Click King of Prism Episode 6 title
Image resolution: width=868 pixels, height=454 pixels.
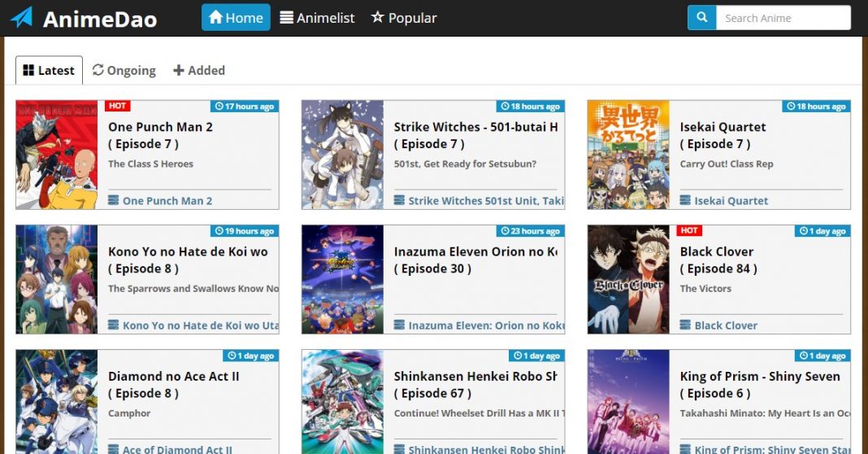tap(760, 385)
